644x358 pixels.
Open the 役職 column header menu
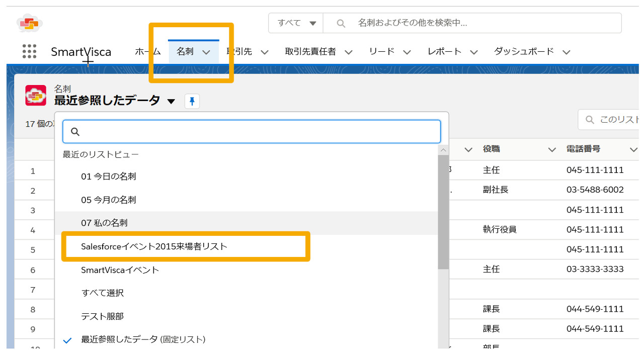[552, 150]
